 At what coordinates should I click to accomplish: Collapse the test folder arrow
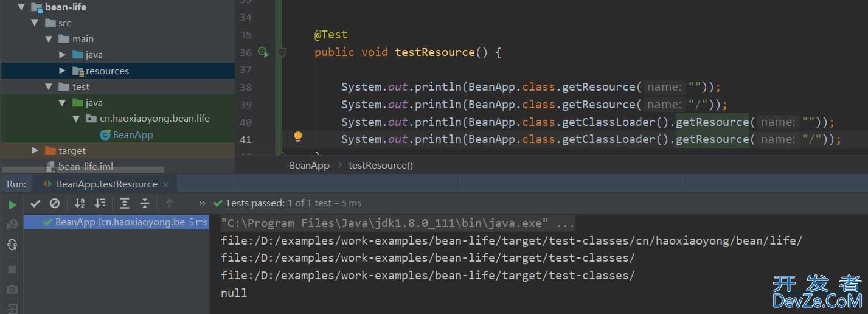(x=49, y=87)
